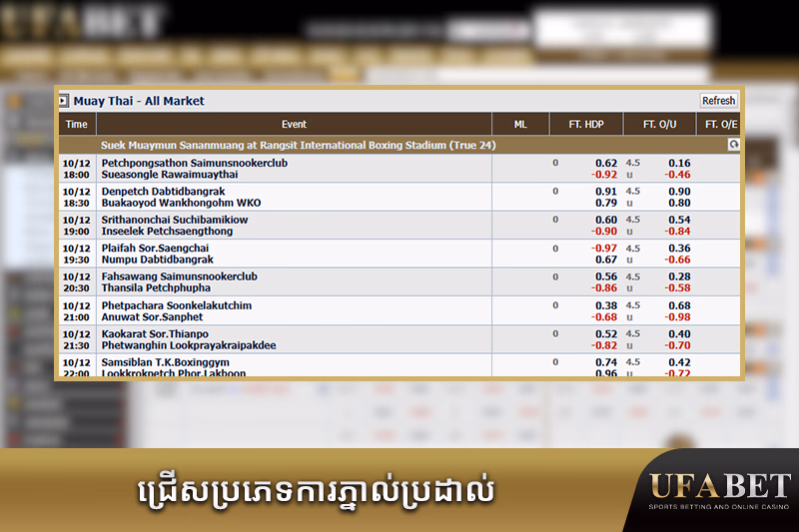The height and width of the screenshot is (532, 799).
Task: Choose 0.54 over odds in Srithanonchai Suchibamikiow match
Action: click(679, 220)
